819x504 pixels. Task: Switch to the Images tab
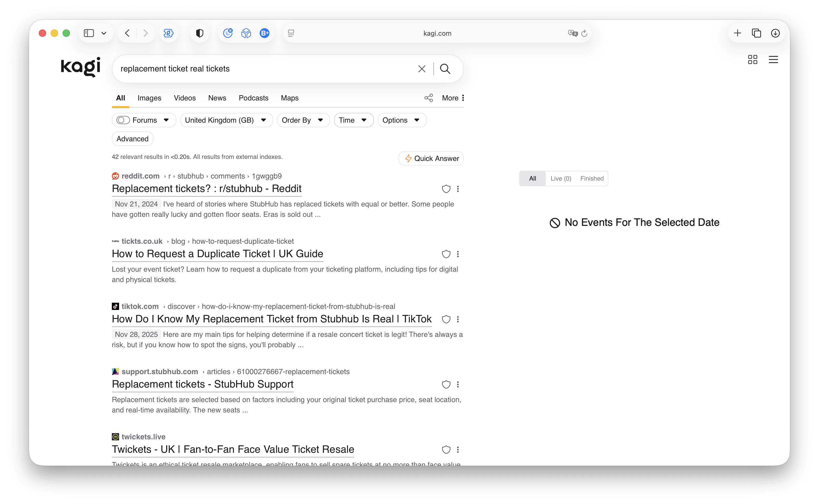click(149, 98)
